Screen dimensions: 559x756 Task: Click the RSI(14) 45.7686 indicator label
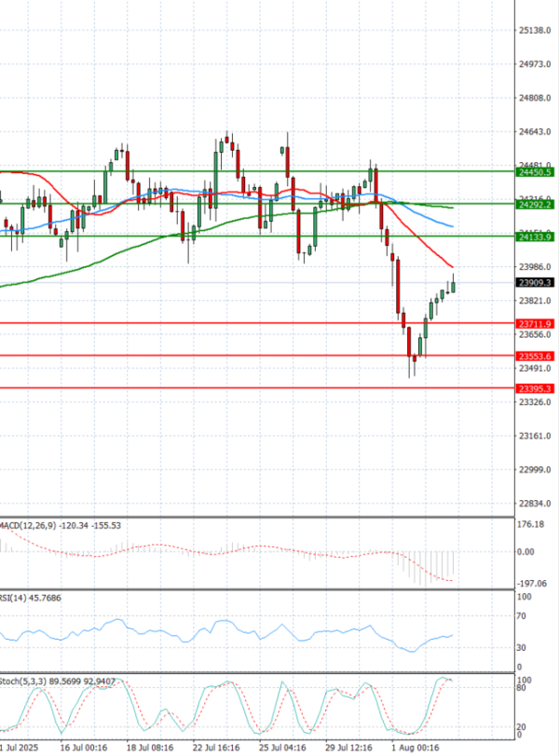(31, 598)
